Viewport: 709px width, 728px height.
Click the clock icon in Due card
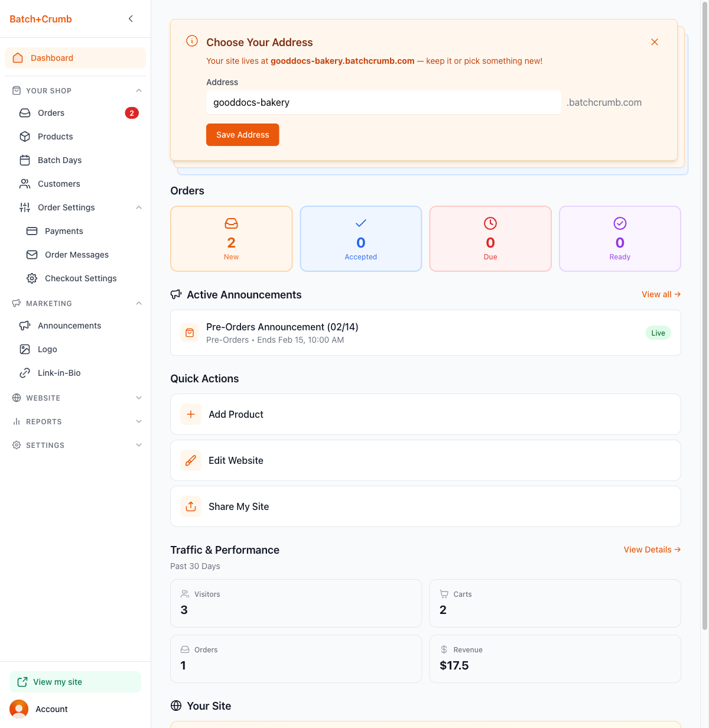pos(490,223)
